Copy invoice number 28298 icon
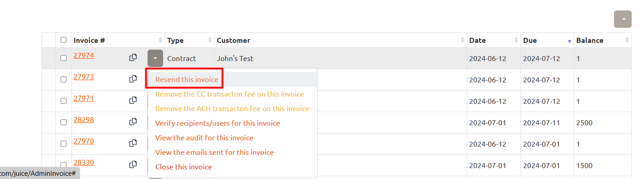The height and width of the screenshot is (179, 644). coord(133,122)
